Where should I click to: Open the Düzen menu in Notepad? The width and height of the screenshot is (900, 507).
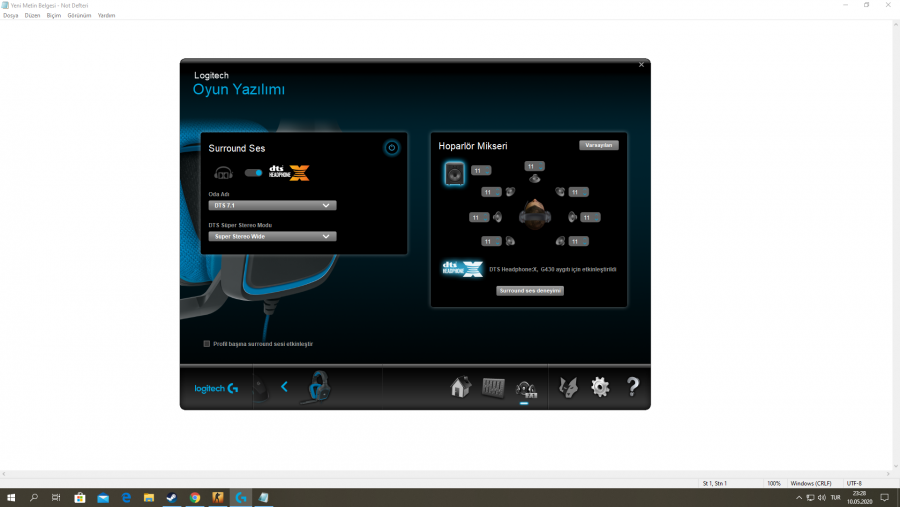[32, 16]
